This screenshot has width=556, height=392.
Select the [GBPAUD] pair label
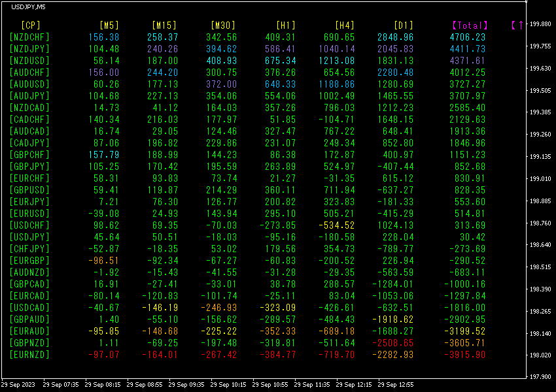[x=29, y=319]
